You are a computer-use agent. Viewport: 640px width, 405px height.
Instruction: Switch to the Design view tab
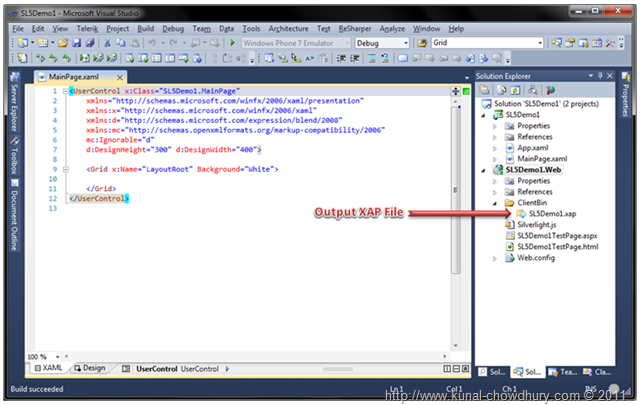89,369
